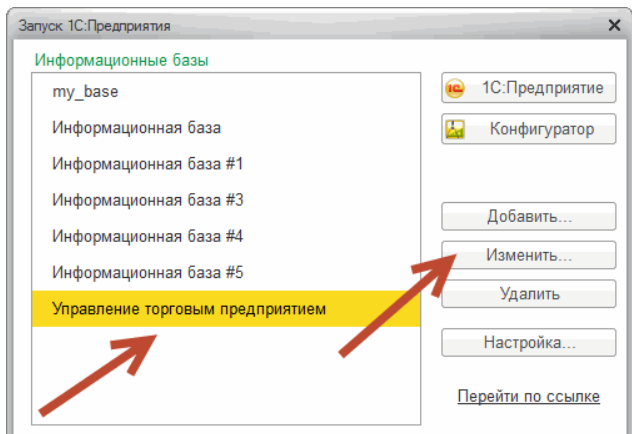Click the Изменить... button
This screenshot has height=434, width=632.
(x=528, y=255)
